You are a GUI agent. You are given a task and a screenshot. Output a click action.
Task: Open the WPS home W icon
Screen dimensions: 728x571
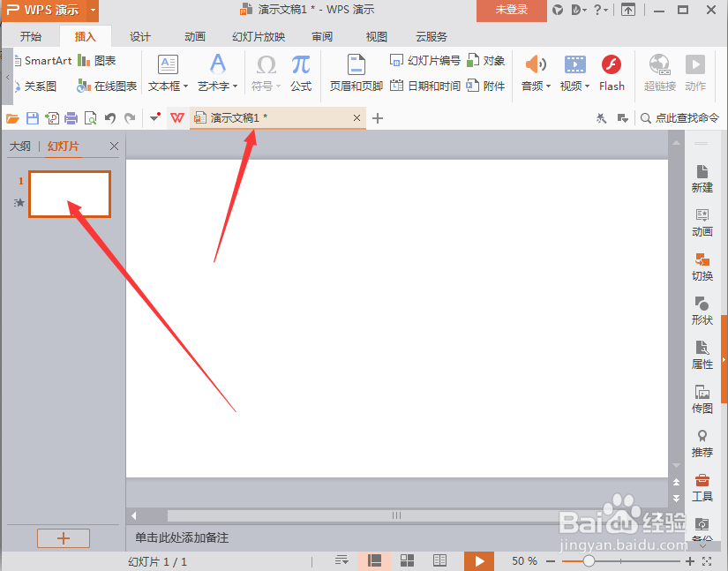(x=177, y=118)
